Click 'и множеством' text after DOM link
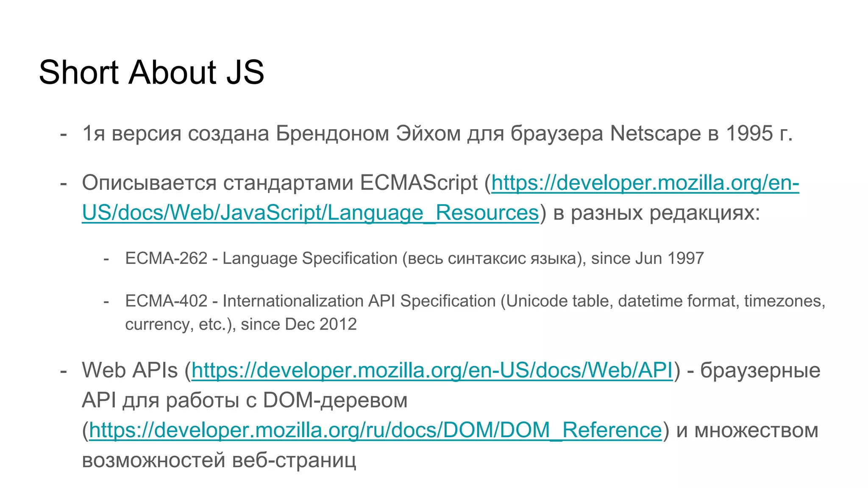 747,430
